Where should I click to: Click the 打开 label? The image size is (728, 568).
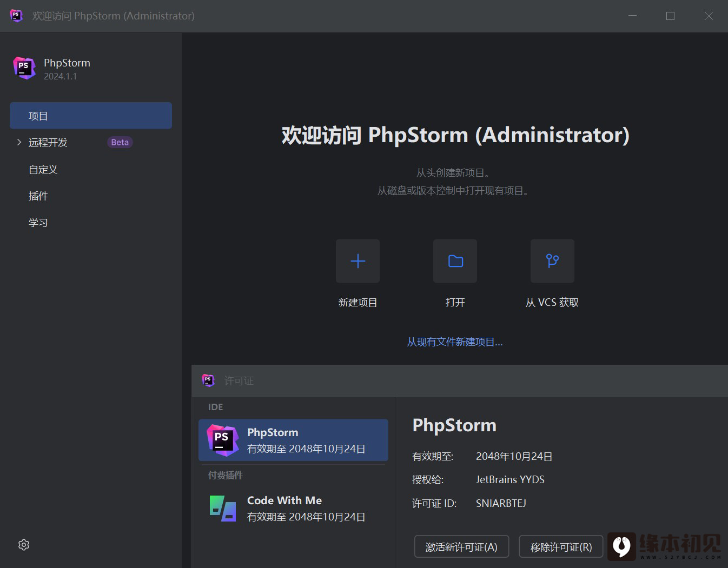point(455,303)
